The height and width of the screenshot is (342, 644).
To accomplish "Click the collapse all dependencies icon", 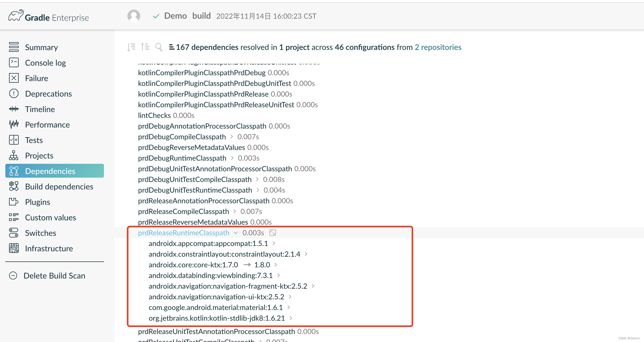I will click(x=145, y=47).
